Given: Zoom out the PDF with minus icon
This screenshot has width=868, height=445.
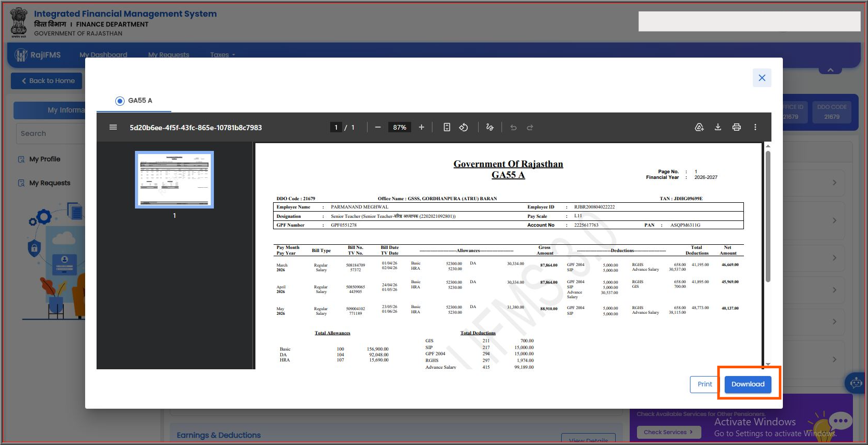Looking at the screenshot, I should coord(378,127).
